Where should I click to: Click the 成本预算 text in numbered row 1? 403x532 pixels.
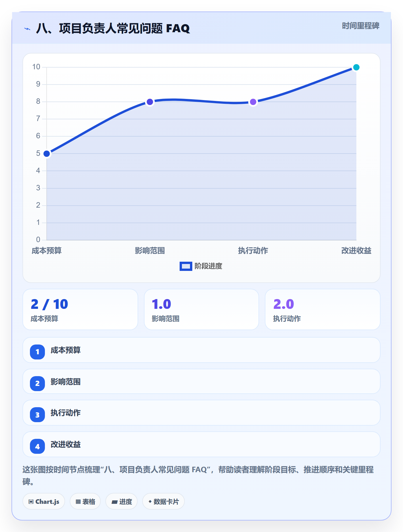[66, 350]
